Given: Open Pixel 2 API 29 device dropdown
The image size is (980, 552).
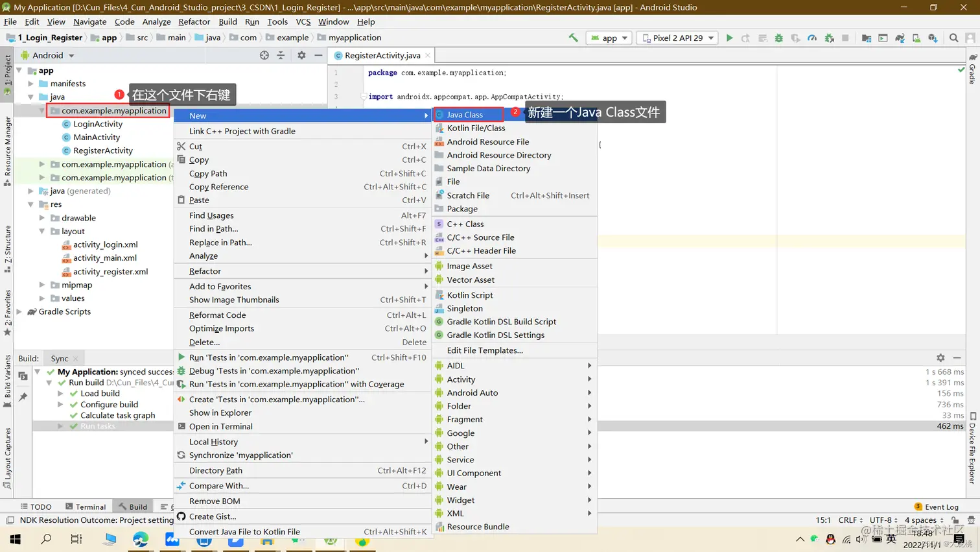Looking at the screenshot, I should tap(678, 38).
